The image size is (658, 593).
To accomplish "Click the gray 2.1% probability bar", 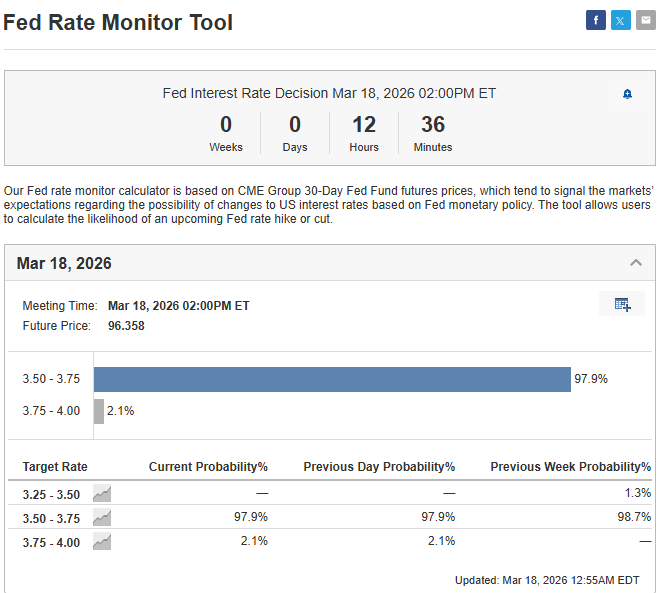I will tap(99, 411).
